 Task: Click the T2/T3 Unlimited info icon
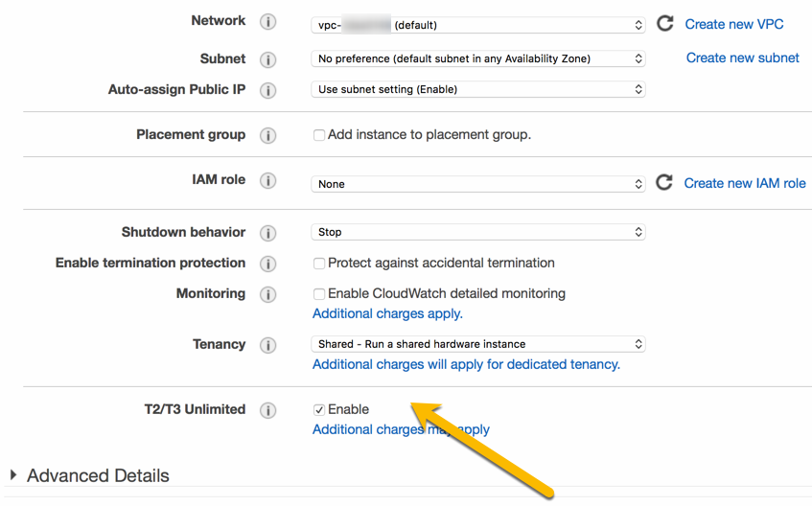tap(268, 410)
